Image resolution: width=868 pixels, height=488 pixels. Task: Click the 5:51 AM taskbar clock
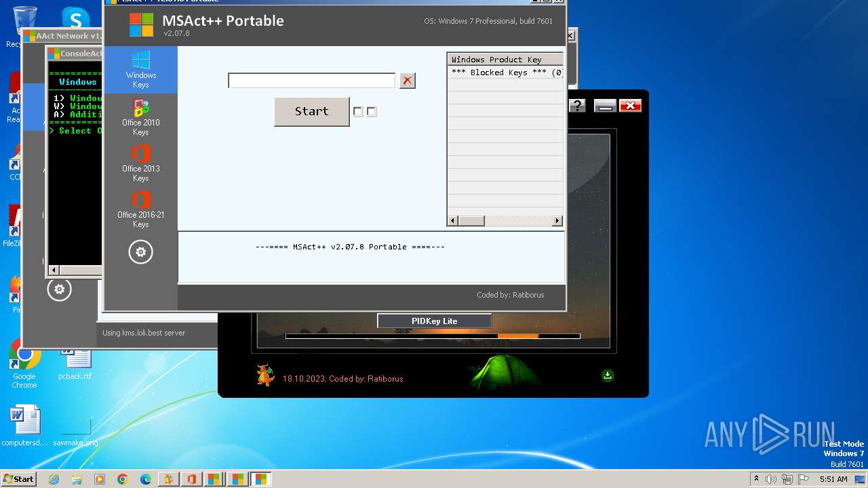833,479
